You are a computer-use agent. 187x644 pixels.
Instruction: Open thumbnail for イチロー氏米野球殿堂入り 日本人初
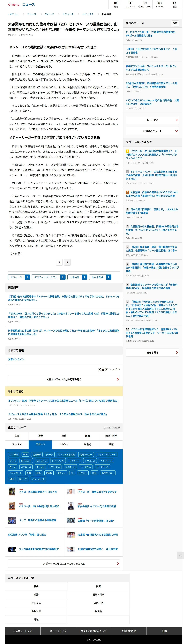[12, 492]
